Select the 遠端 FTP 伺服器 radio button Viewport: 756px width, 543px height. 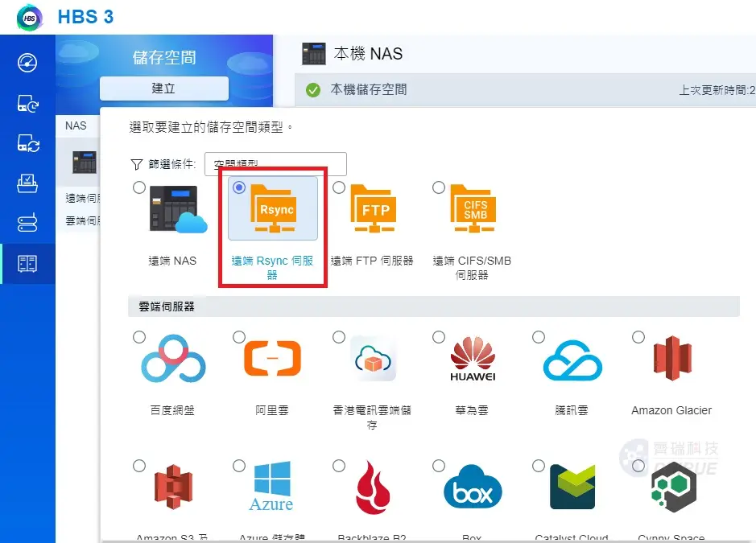click(339, 187)
